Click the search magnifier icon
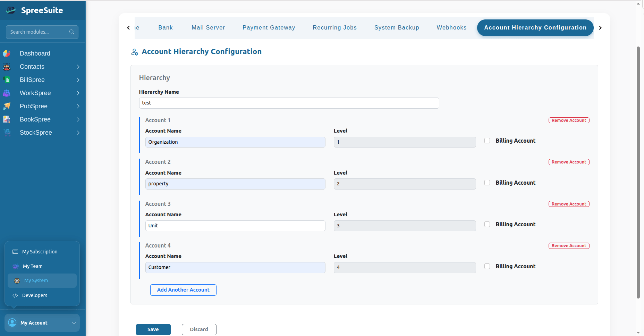Viewport: 644px width, 336px height. (x=72, y=32)
